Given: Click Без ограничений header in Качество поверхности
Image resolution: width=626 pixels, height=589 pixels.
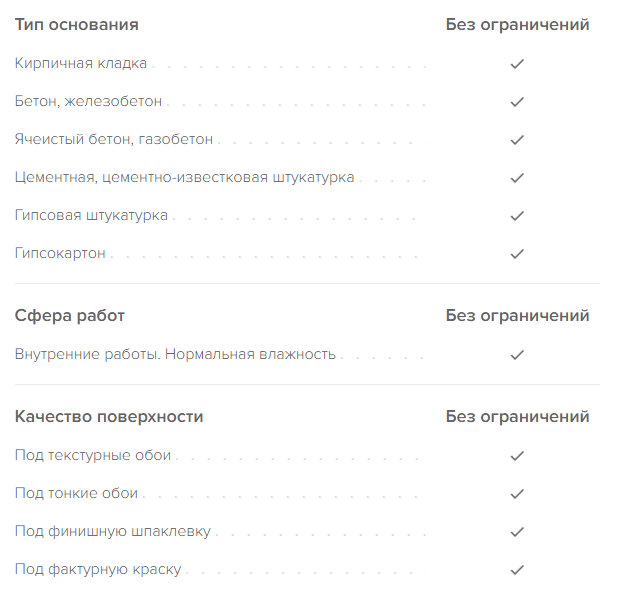Looking at the screenshot, I should [x=517, y=417].
